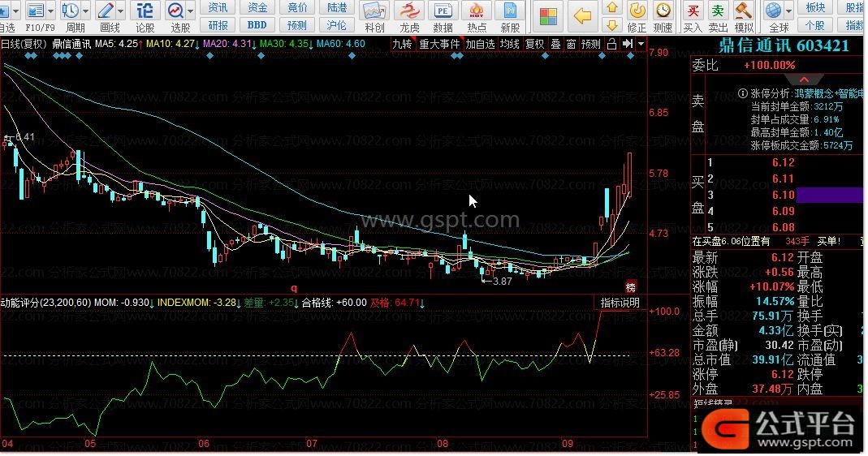Click 加自选 to add to watchlist

480,45
